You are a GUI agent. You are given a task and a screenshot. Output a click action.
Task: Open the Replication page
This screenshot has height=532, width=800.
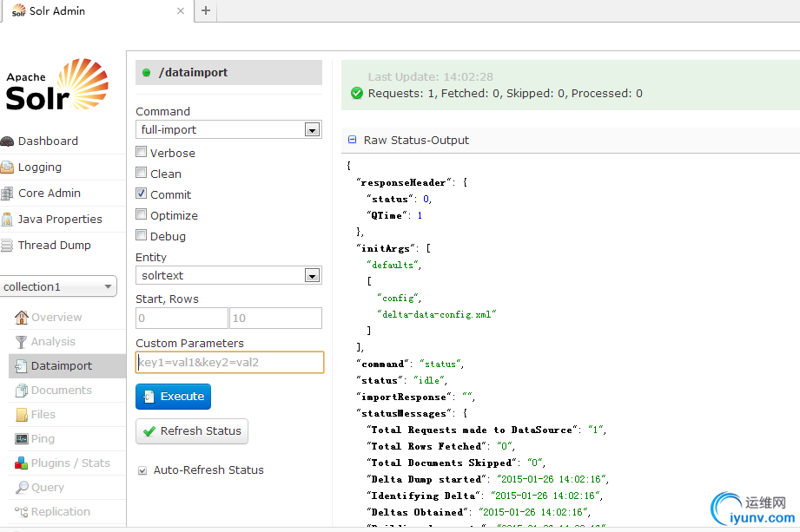[x=61, y=512]
